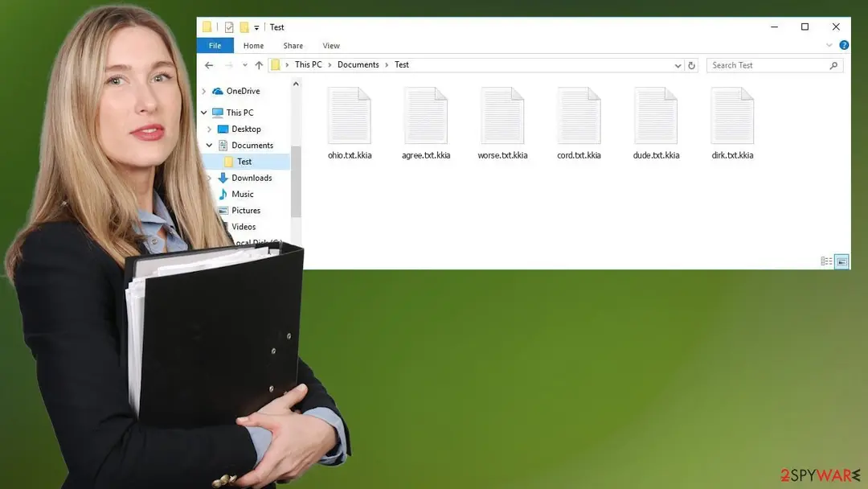Select the cord.txt.kkia file icon

click(579, 115)
